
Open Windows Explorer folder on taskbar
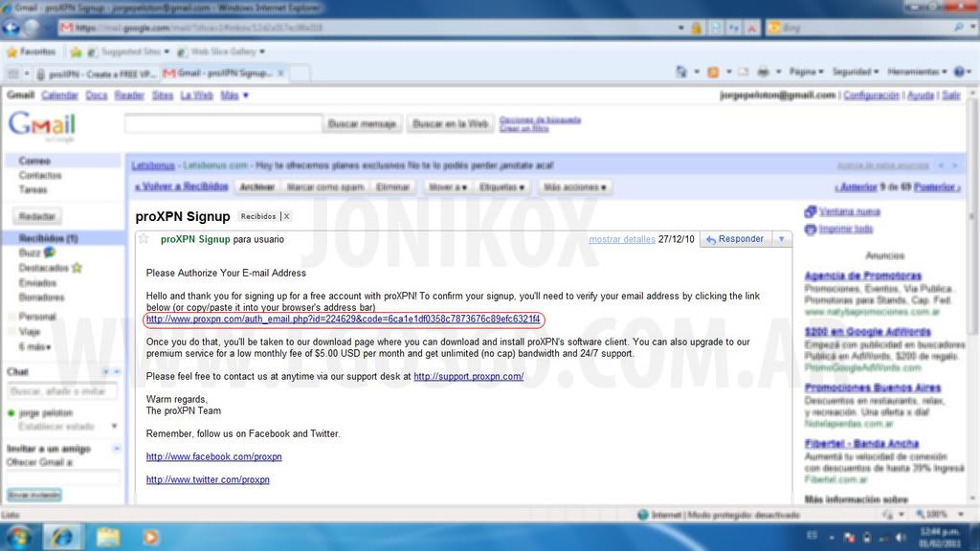tap(107, 538)
